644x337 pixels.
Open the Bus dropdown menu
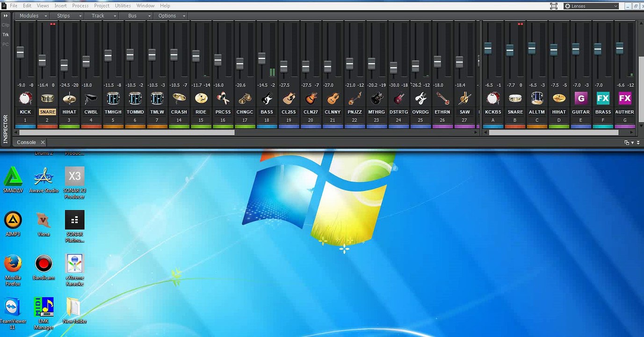(137, 15)
